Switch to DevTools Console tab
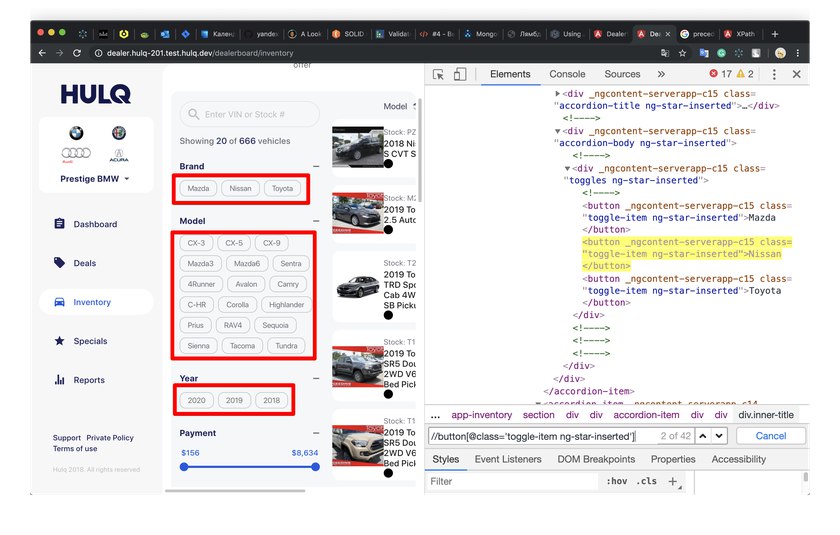The width and height of the screenshot is (840, 535). [x=567, y=74]
